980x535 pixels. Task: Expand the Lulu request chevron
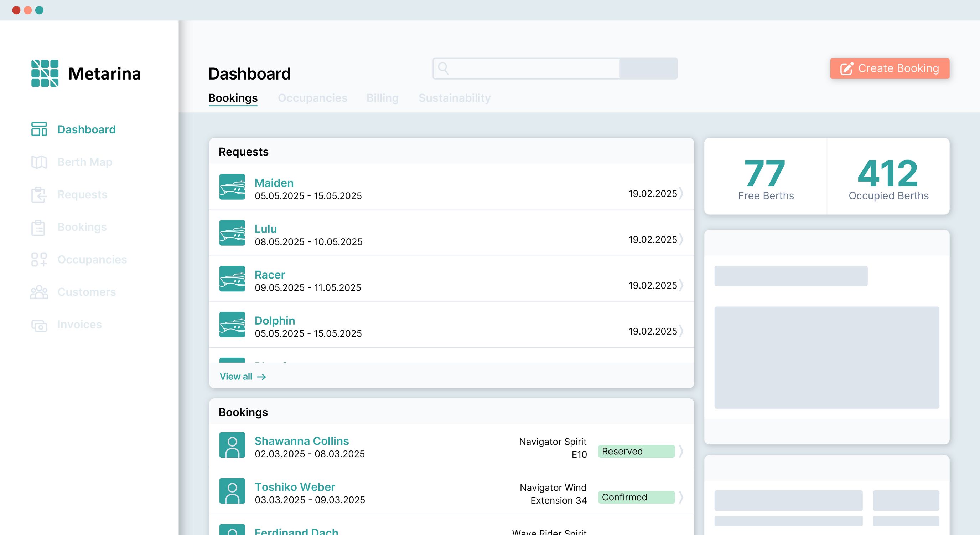pos(681,240)
